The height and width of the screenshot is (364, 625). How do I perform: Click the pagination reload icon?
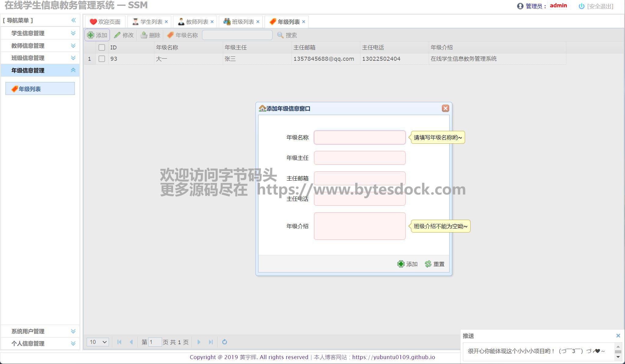coord(225,342)
